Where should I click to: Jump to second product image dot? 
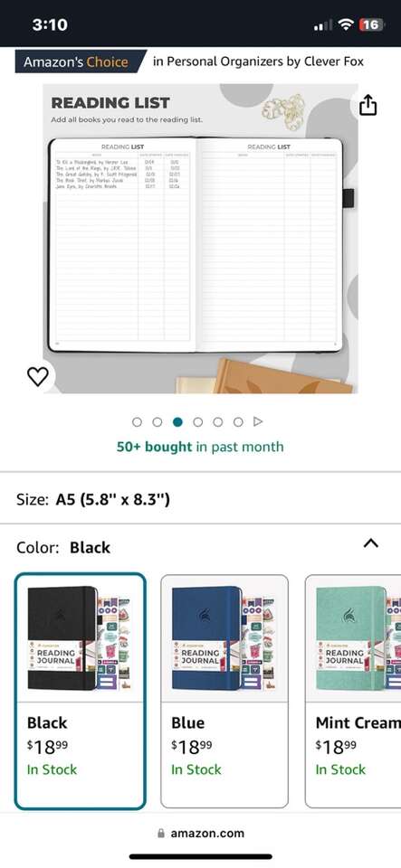click(158, 422)
